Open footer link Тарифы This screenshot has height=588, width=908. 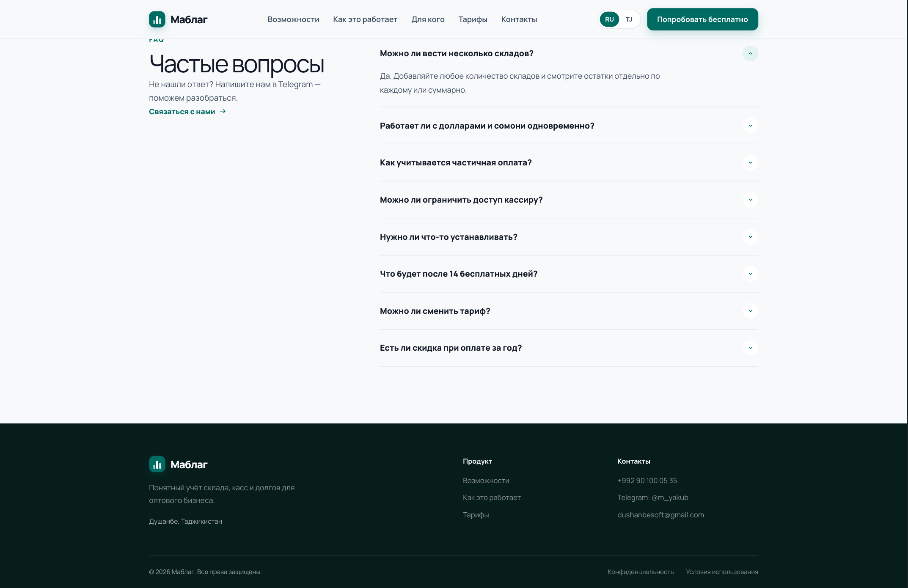point(476,515)
